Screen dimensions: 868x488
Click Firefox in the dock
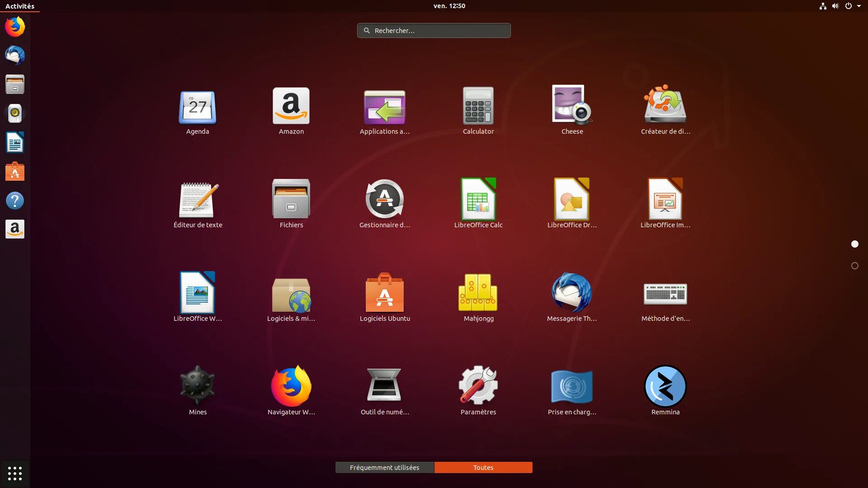click(x=15, y=27)
